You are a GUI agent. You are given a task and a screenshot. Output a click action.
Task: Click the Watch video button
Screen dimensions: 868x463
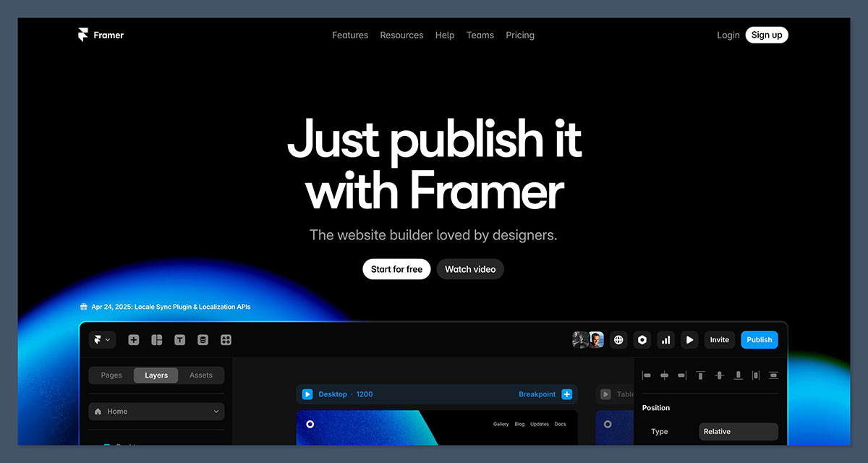tap(470, 269)
